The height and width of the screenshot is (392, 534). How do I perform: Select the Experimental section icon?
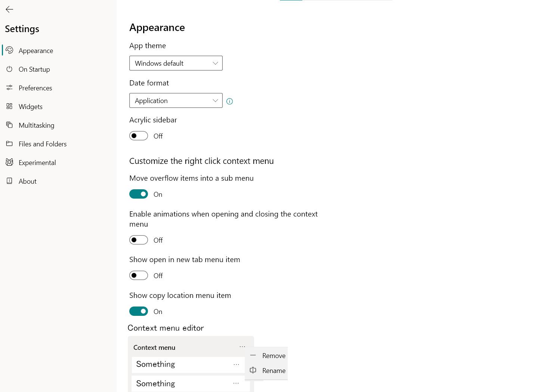coord(9,162)
